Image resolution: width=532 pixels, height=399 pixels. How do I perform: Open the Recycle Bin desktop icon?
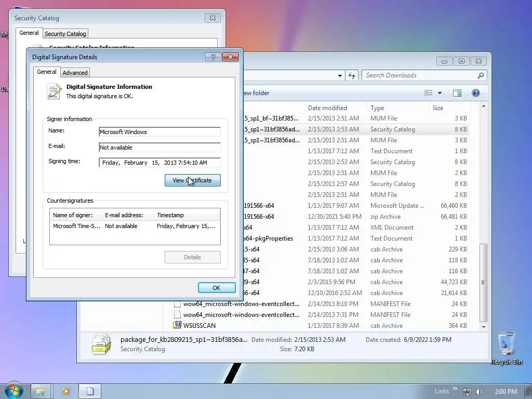coord(506,348)
